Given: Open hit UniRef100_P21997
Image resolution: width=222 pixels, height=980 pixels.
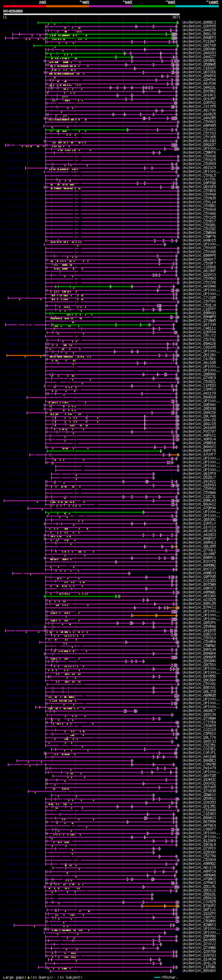Looking at the screenshot, I should (x=199, y=41).
